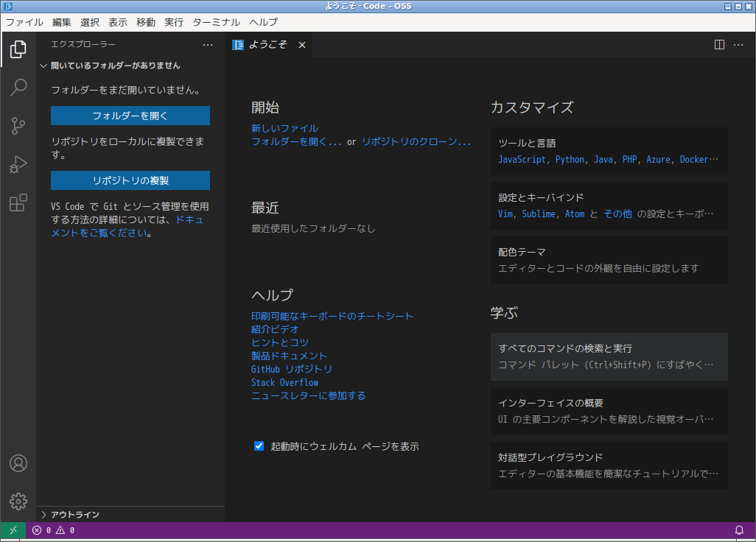Click the window icon in the title bar
The image size is (756, 542).
pos(7,7)
